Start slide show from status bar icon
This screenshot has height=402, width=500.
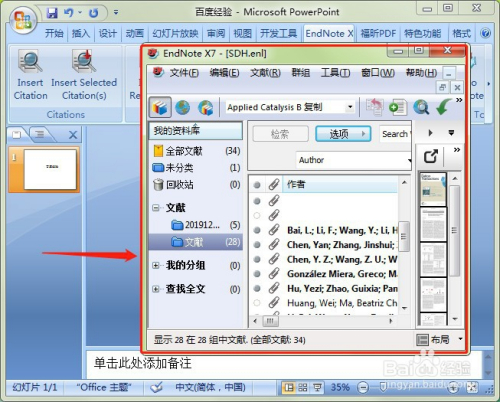coord(317,387)
